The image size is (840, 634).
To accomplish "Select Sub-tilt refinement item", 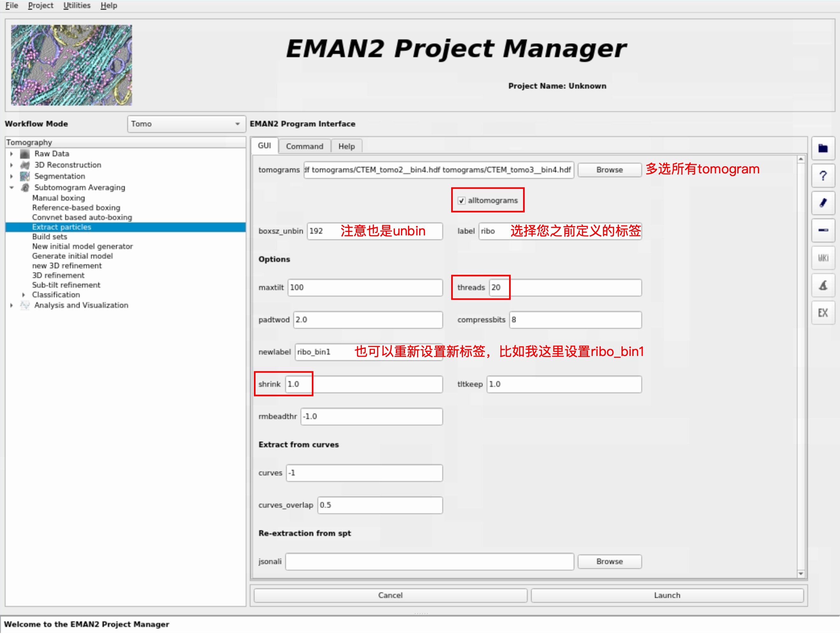I will tap(66, 285).
